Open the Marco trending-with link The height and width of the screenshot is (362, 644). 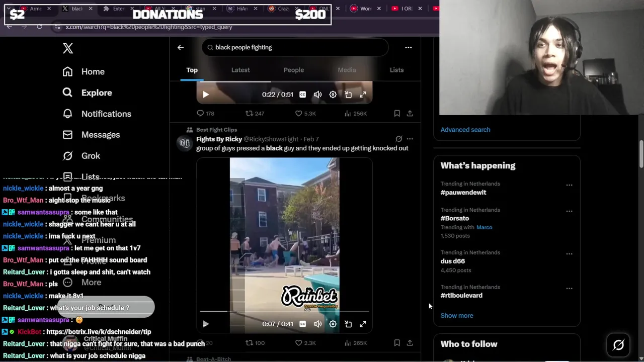484,227
